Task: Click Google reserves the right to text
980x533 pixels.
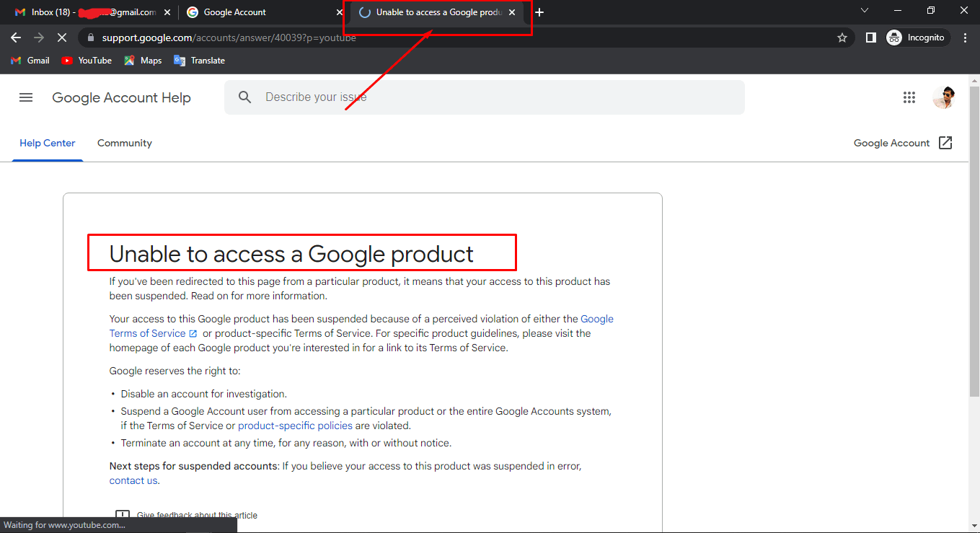Action: point(175,371)
